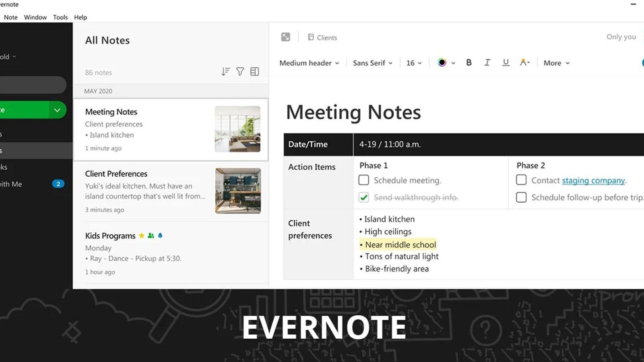This screenshot has width=644, height=362.
Task: Click the Client preferences table cell
Action: 318,244
